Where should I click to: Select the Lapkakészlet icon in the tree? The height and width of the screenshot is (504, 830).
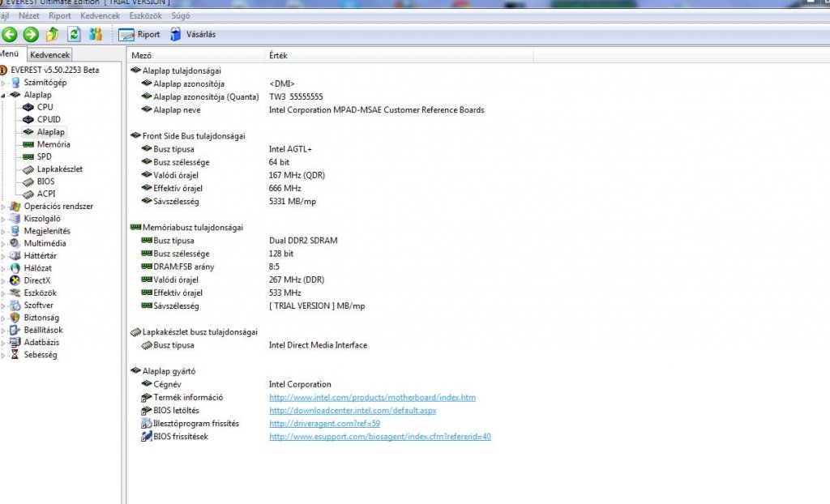[28, 169]
